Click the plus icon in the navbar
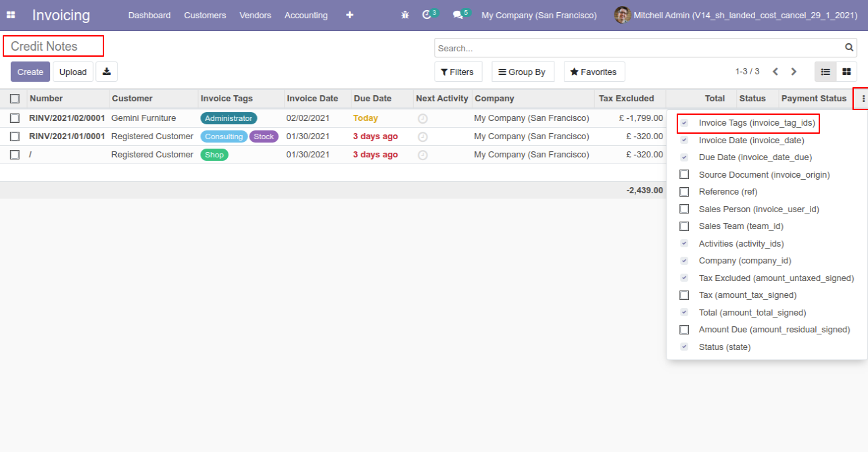The width and height of the screenshot is (868, 452). pos(349,15)
